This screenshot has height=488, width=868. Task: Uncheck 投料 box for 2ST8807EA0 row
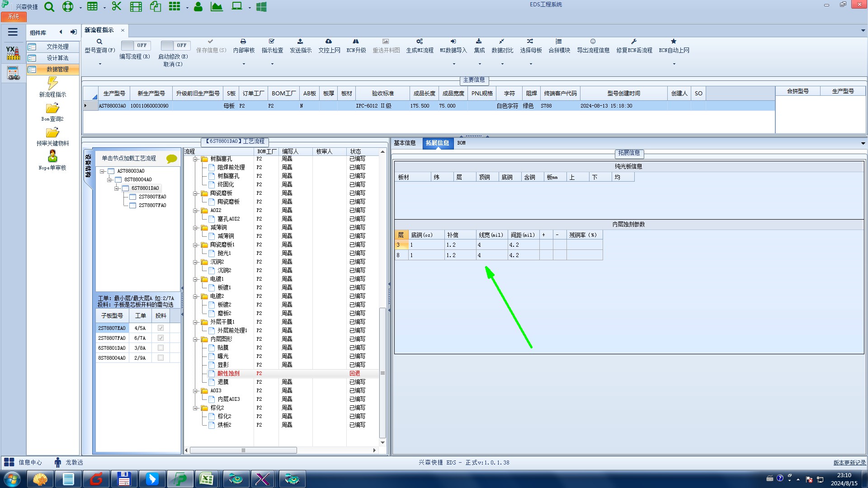(x=160, y=328)
